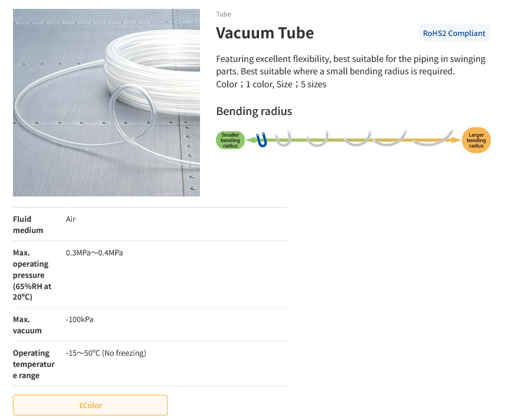Select the Tube category label

point(224,14)
